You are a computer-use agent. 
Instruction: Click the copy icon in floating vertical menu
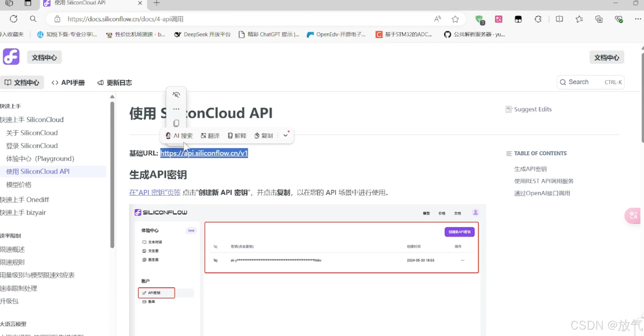[176, 123]
